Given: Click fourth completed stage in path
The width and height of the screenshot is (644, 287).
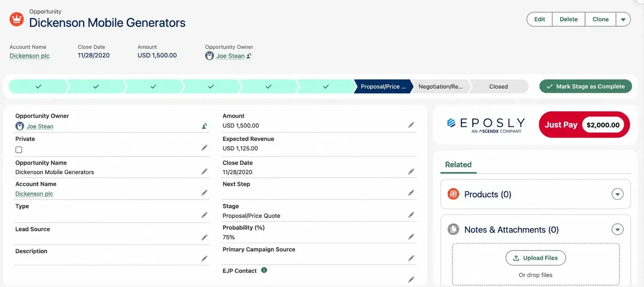Looking at the screenshot, I should coord(211,86).
